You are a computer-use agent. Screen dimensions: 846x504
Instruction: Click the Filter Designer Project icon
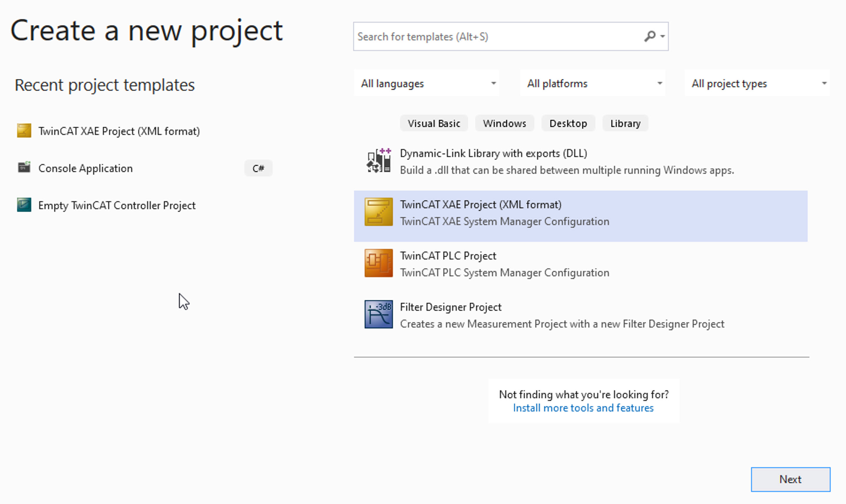click(378, 314)
